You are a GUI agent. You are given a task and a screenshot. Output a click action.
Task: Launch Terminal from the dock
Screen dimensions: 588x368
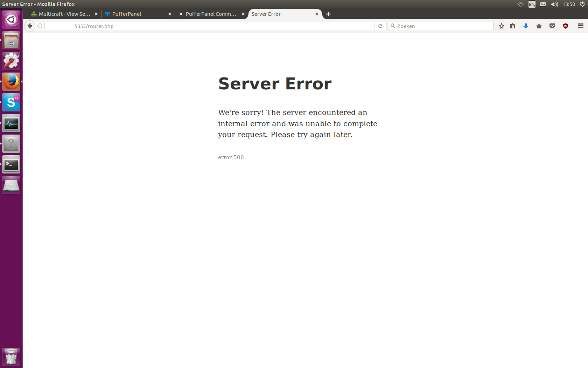(x=11, y=164)
